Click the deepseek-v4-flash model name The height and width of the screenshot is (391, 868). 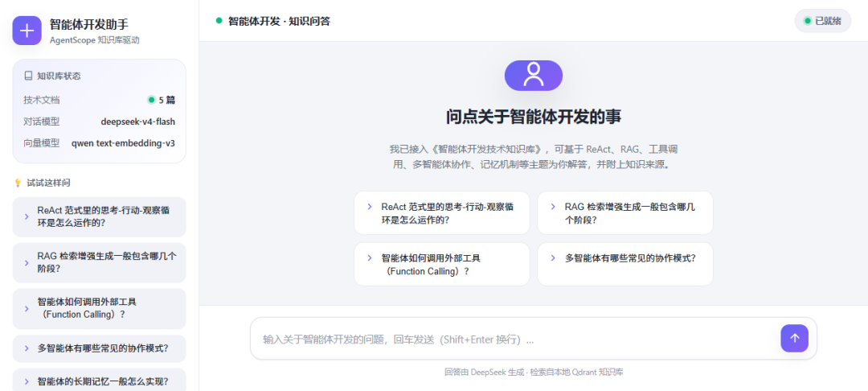(x=138, y=121)
